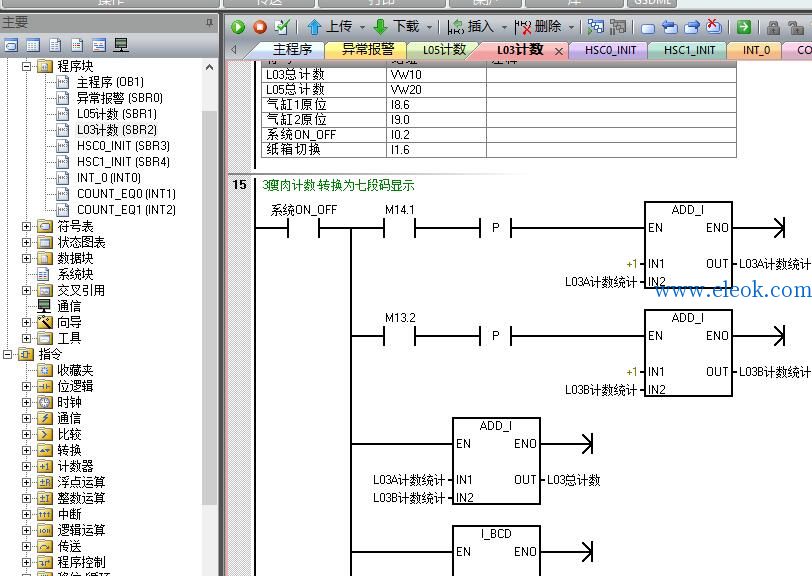Select 异常报警 (SBR0) in project tree
This screenshot has height=576, width=812.
click(x=120, y=98)
